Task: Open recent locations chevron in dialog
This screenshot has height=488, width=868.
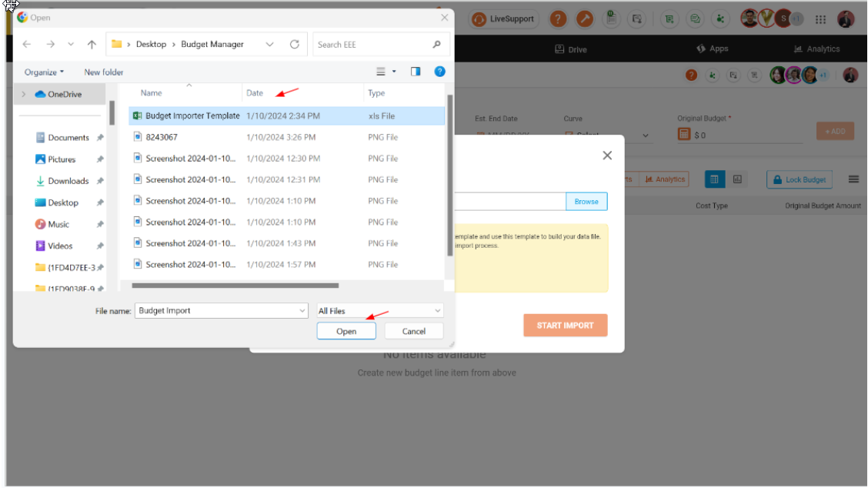Action: click(x=71, y=45)
